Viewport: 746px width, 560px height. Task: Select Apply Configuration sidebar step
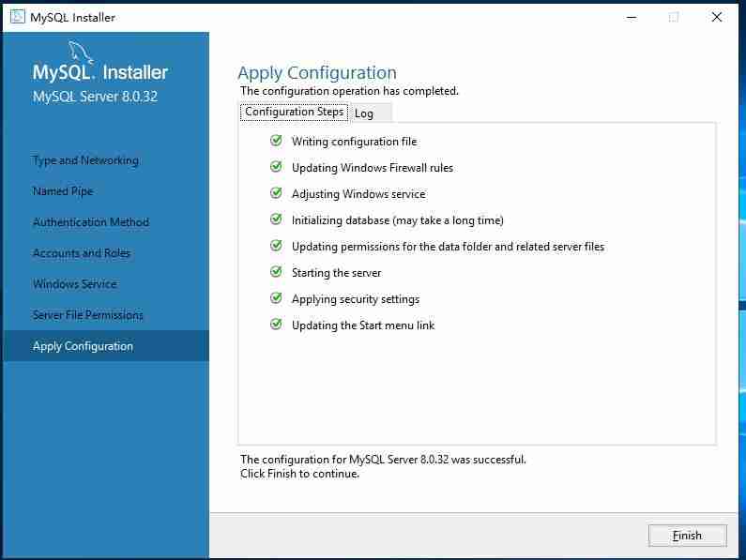tap(106, 346)
